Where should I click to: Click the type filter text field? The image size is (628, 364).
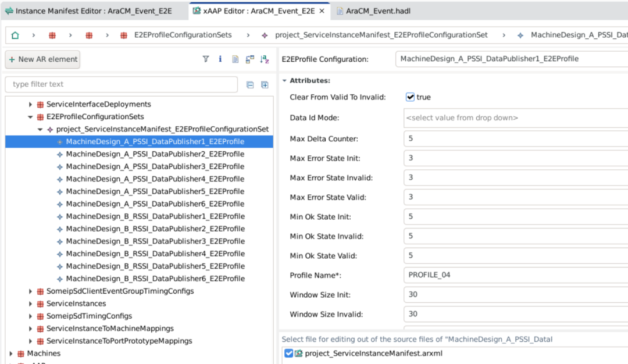[122, 84]
